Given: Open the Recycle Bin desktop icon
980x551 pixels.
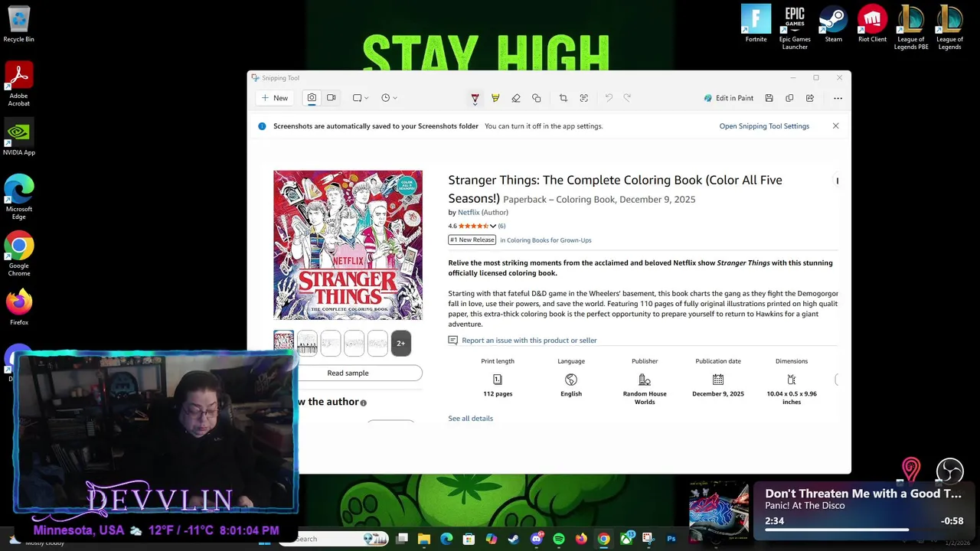Looking at the screenshot, I should coord(18,24).
